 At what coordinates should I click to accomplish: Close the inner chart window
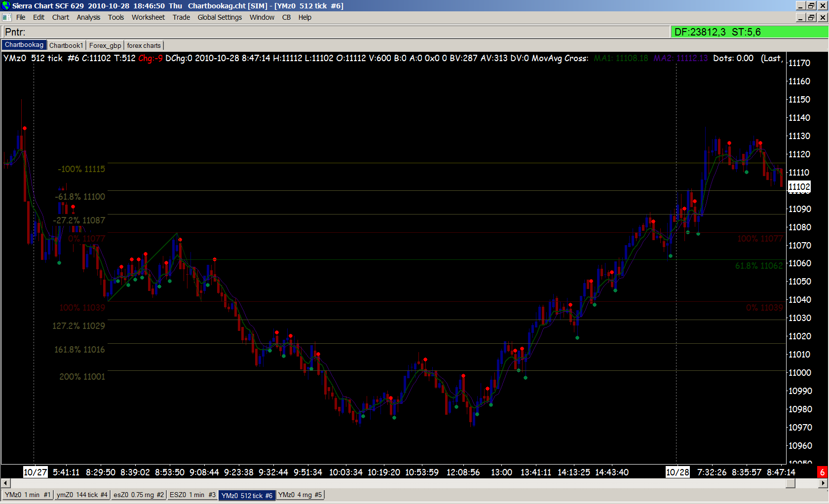pos(823,17)
